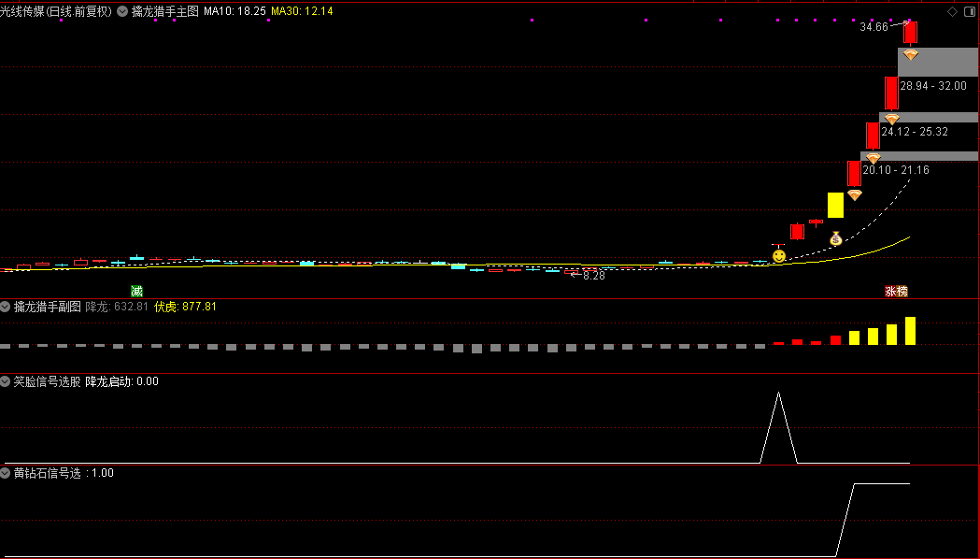Click the 8.28 low price label
The image size is (980, 559).
(594, 276)
